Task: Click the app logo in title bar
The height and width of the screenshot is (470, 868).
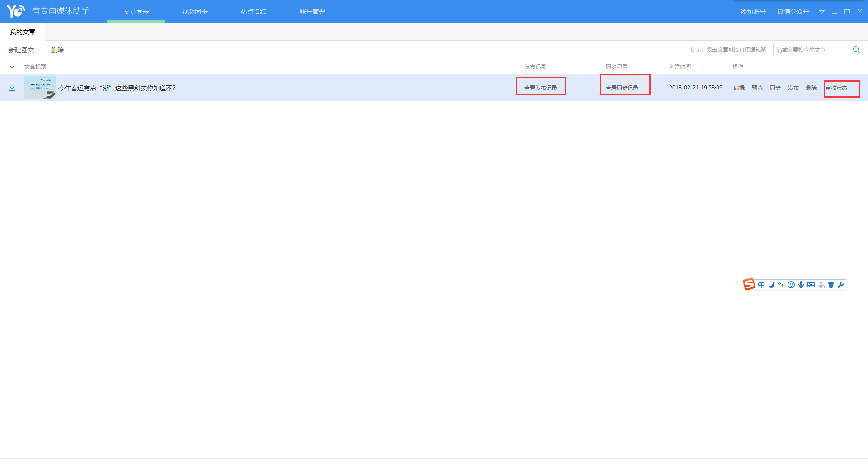Action: [15, 11]
